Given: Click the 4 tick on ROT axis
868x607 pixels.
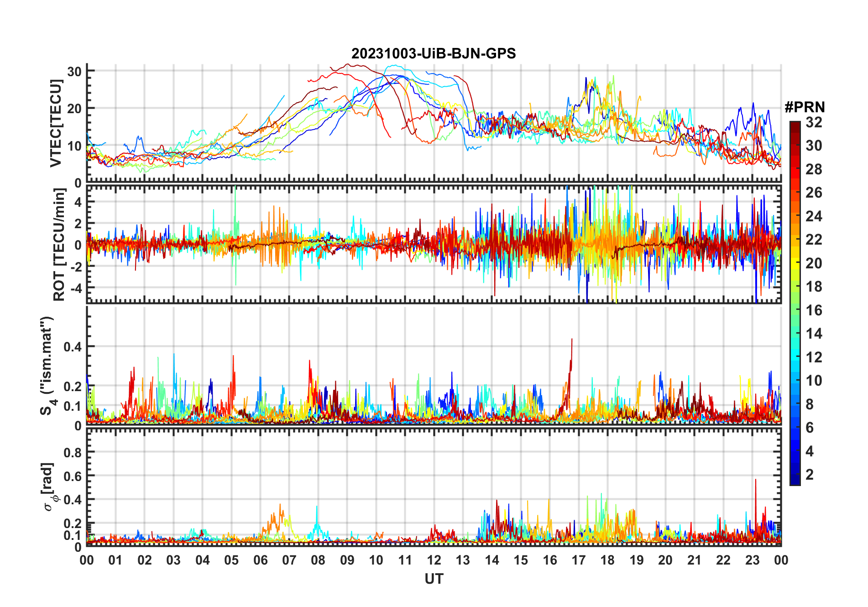Looking at the screenshot, I should pos(78,202).
